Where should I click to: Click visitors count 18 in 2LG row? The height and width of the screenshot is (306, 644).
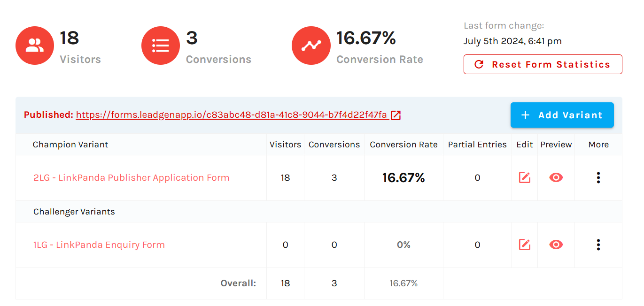(286, 178)
